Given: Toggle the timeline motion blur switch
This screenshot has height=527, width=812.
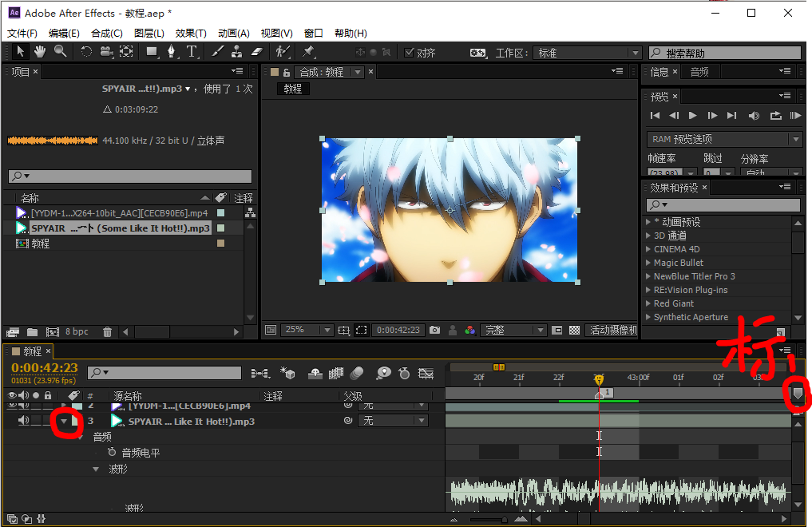Looking at the screenshot, I should [x=357, y=373].
